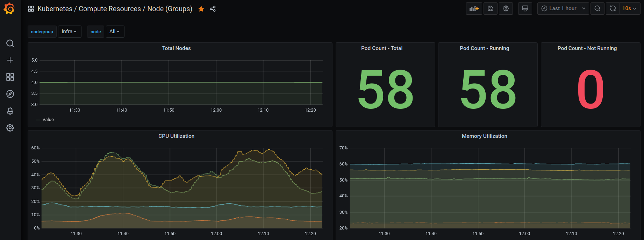
Task: Open the Alerting bell icon
Action: [10, 111]
